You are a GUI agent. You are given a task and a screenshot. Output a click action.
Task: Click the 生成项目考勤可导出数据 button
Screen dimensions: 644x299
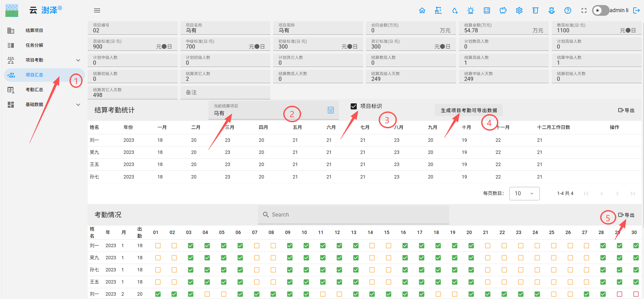pyautogui.click(x=469, y=110)
